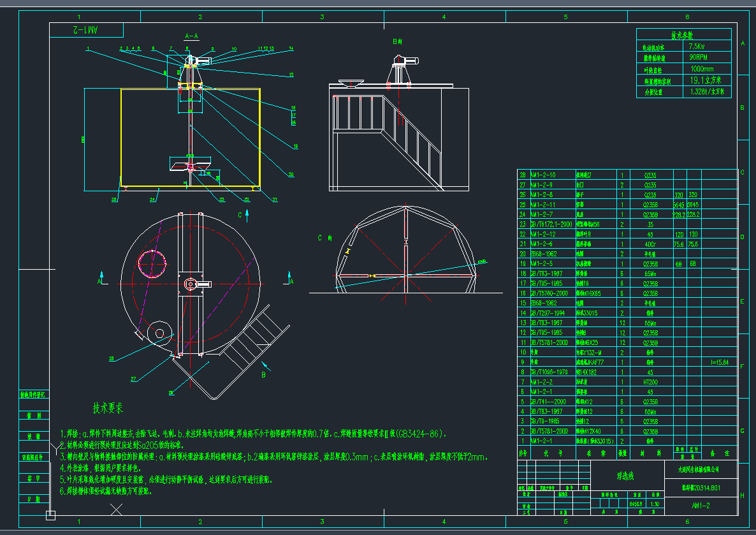The height and width of the screenshot is (535, 756).
Task: Click technical requirement line 1 about 焊接
Action: 254,434
